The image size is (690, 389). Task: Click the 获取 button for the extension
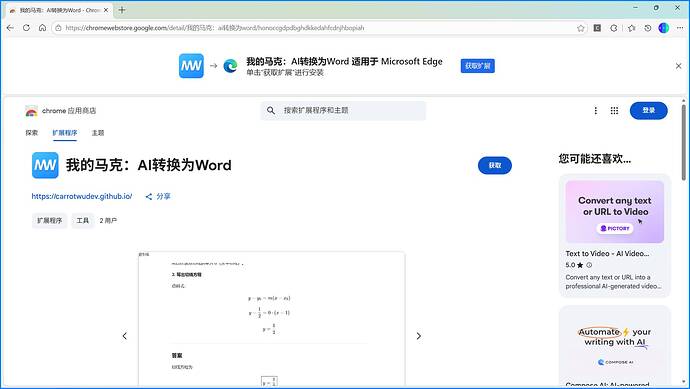pyautogui.click(x=495, y=165)
